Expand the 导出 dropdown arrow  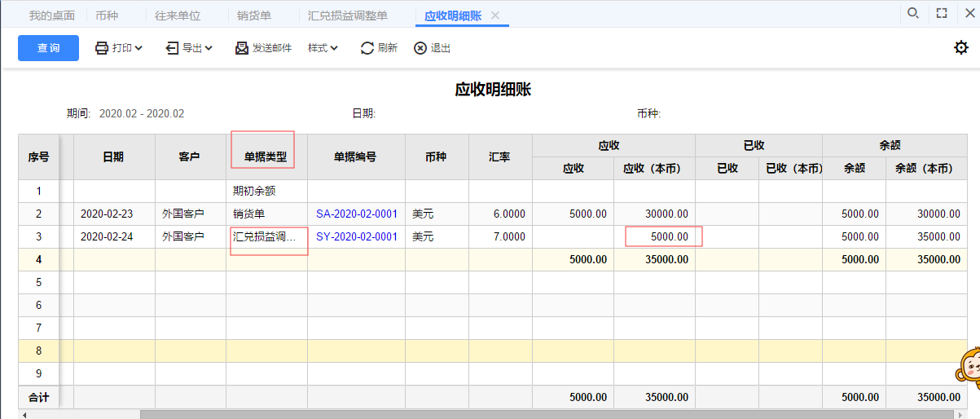pos(209,48)
